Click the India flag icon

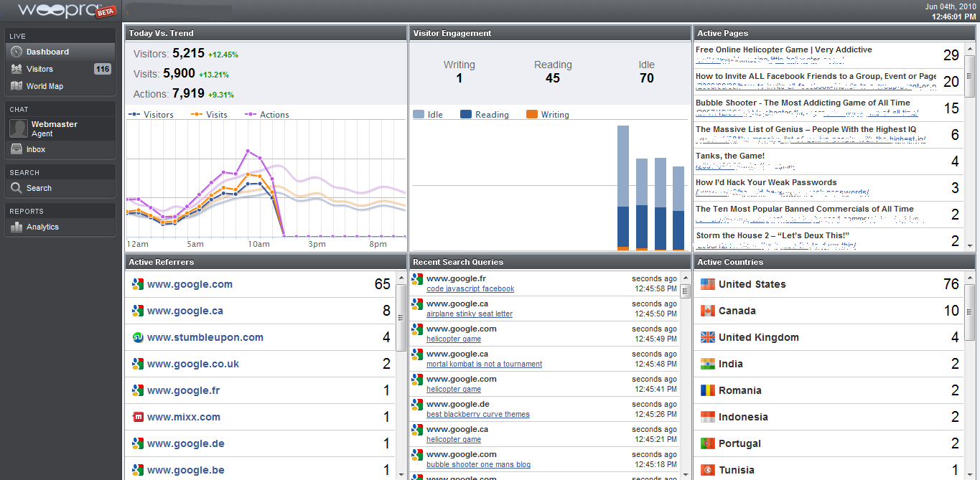point(708,364)
